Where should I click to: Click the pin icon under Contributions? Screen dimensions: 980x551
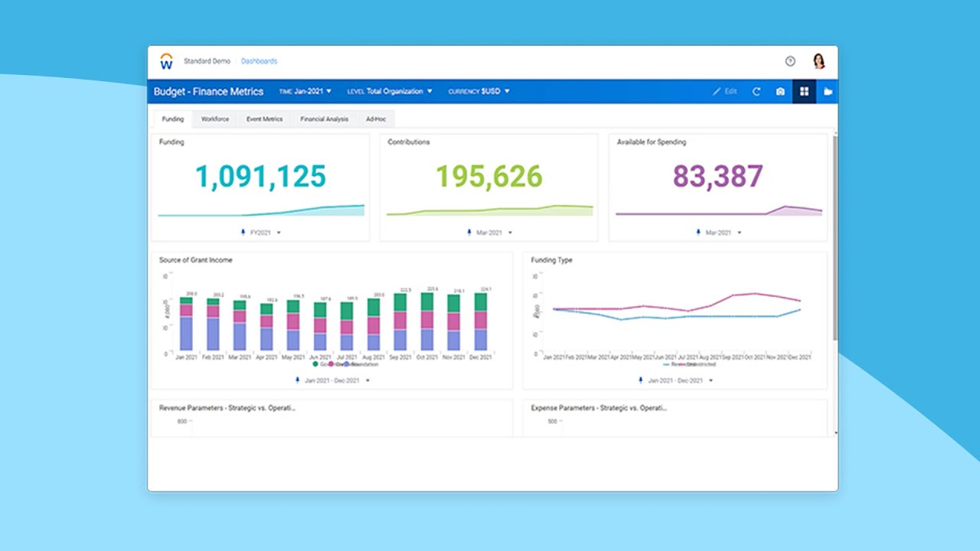[469, 232]
